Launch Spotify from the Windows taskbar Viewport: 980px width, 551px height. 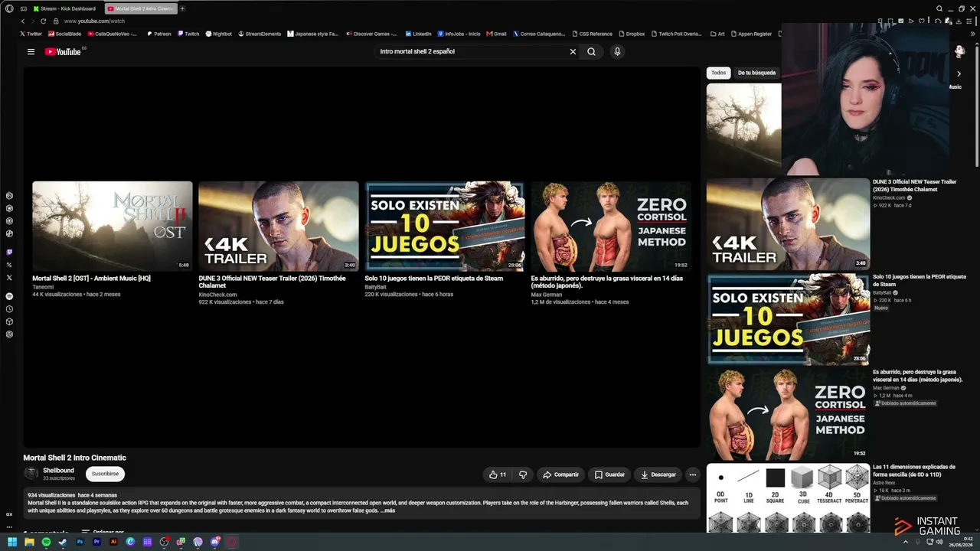[46, 542]
